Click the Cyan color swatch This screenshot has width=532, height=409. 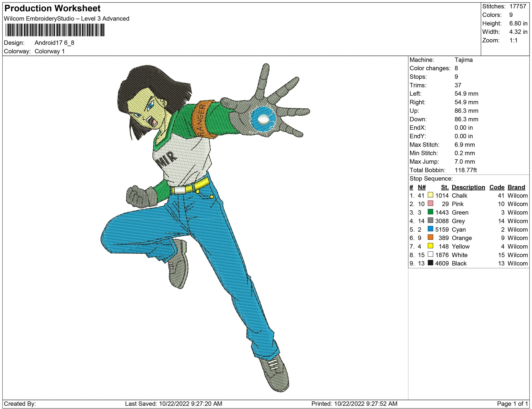click(x=430, y=229)
